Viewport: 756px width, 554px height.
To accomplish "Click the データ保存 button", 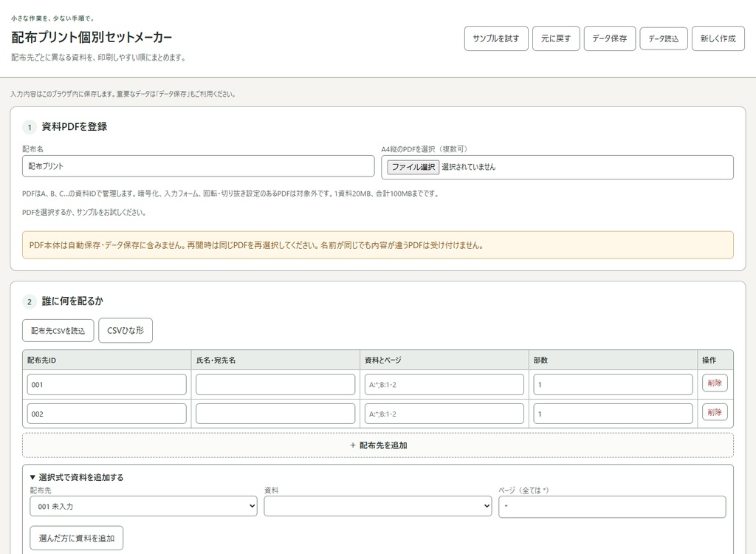I will tap(609, 38).
